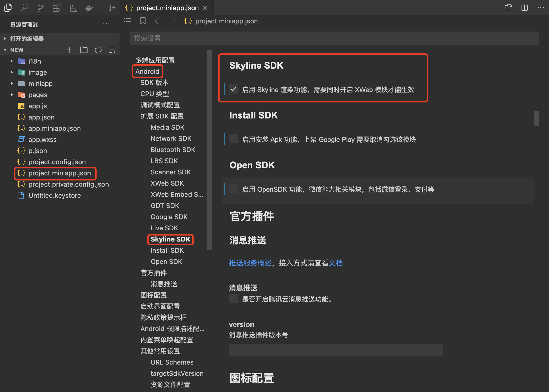549x392 pixels.
Task: Expand the pages folder
Action: pos(12,95)
